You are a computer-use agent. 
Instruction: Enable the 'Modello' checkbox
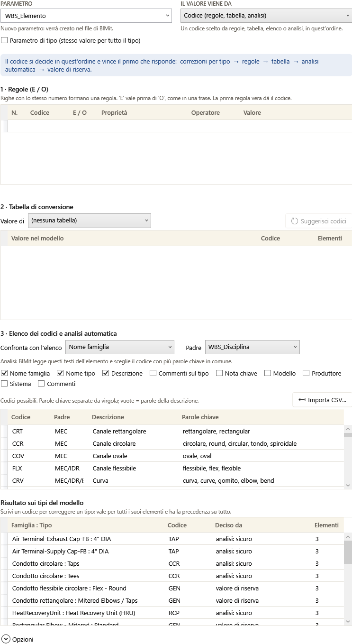point(268,373)
